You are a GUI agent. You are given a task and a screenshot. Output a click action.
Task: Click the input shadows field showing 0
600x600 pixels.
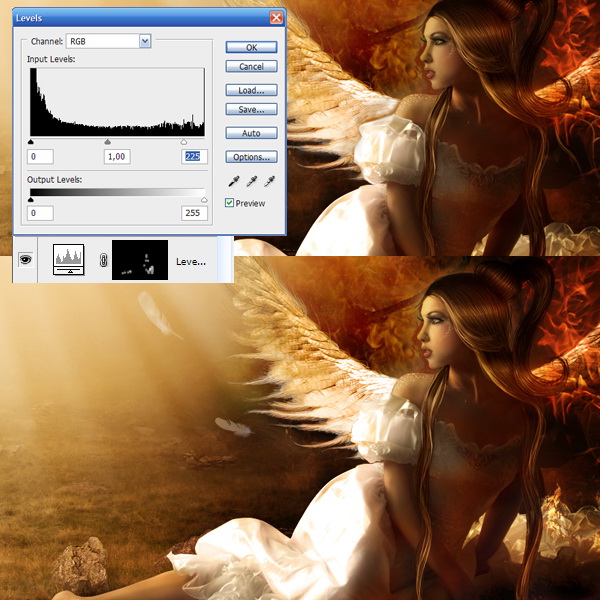(40, 157)
